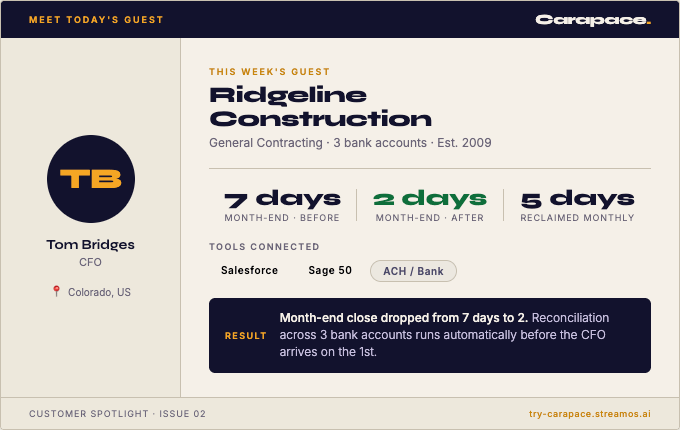Viewport: 680px width, 430px height.
Task: Click the TB avatar circle
Action: pos(91,179)
